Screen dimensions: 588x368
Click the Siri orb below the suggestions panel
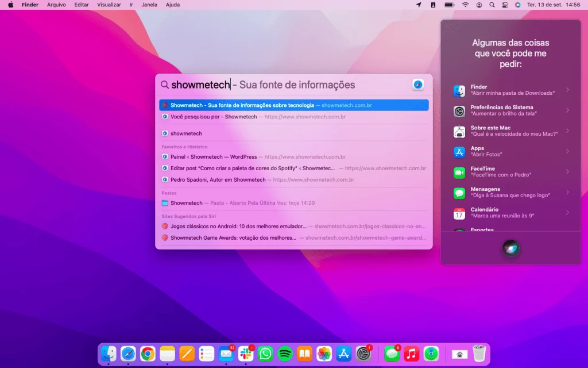point(510,248)
